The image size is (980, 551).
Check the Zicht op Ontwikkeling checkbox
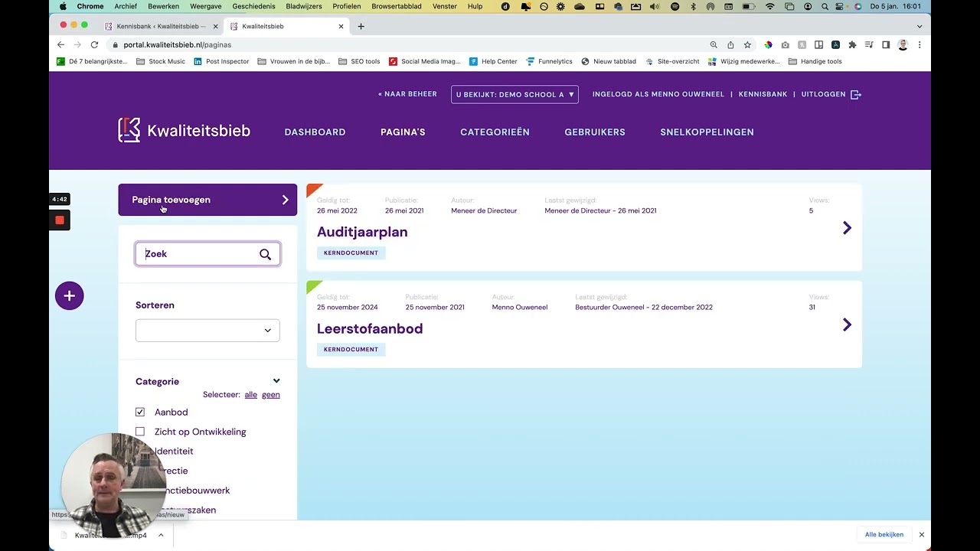[140, 432]
